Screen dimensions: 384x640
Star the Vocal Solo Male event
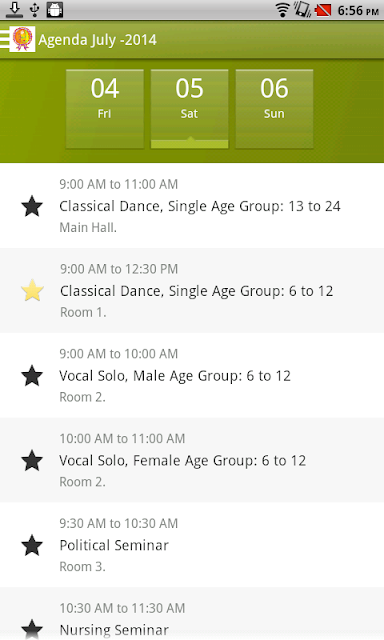(x=32, y=376)
